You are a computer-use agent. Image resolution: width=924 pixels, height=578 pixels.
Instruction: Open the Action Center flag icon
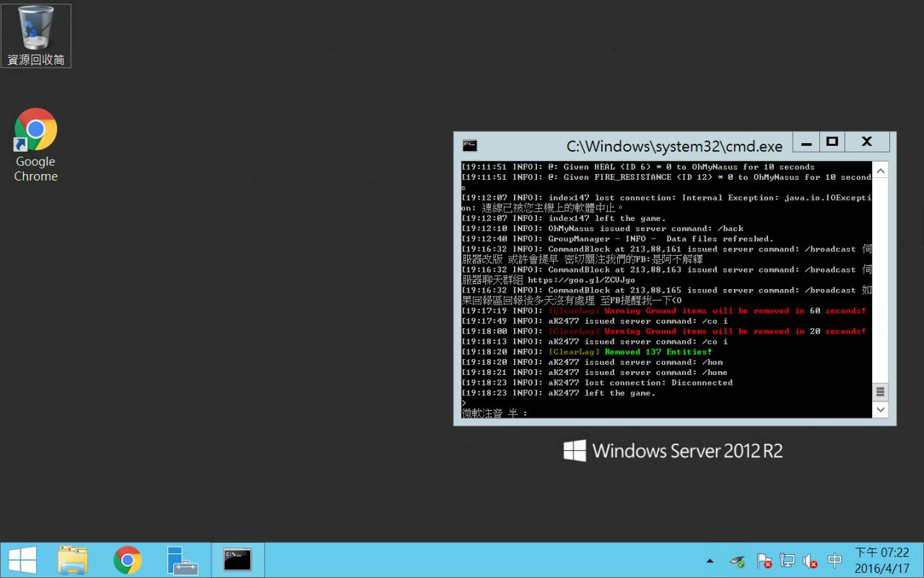tap(764, 561)
